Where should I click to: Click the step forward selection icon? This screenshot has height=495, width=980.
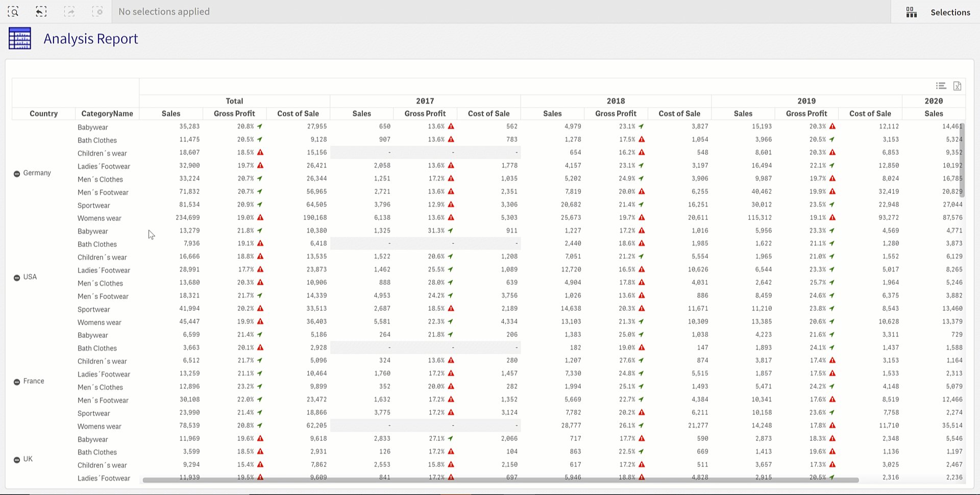(x=69, y=12)
